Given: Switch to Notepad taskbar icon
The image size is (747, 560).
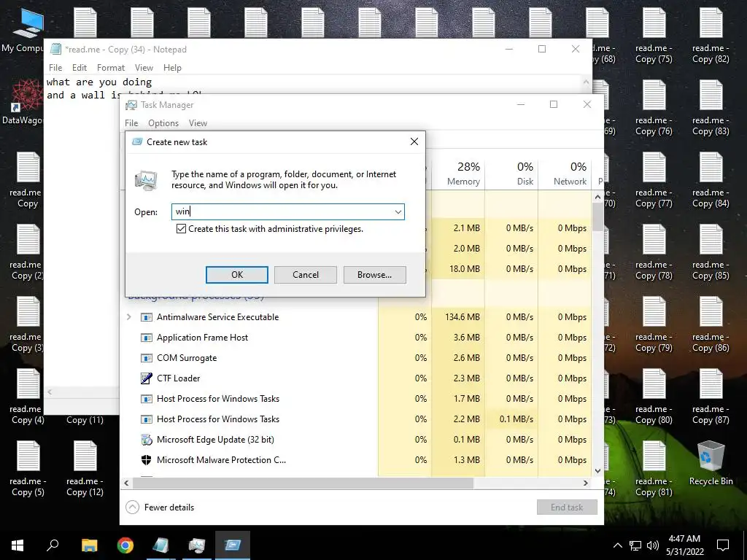Looking at the screenshot, I should pos(161,545).
